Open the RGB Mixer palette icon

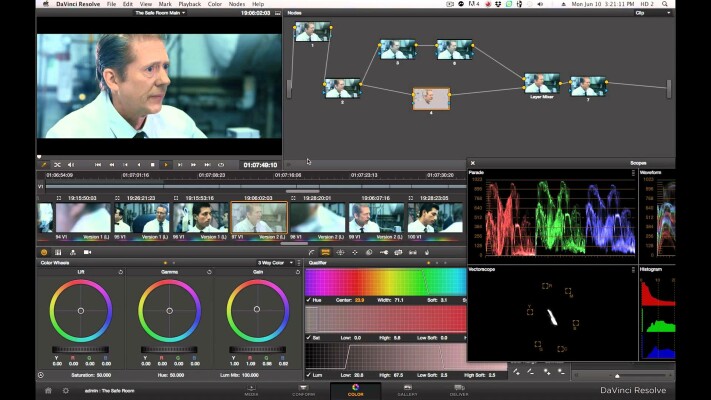click(73, 252)
